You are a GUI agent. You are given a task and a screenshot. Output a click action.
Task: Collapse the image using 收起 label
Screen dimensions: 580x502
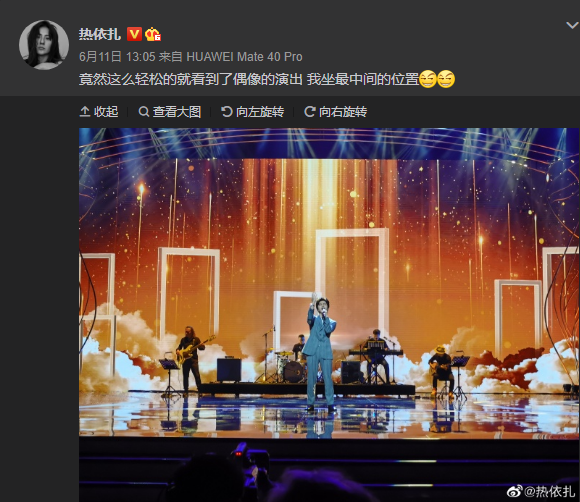[106, 111]
